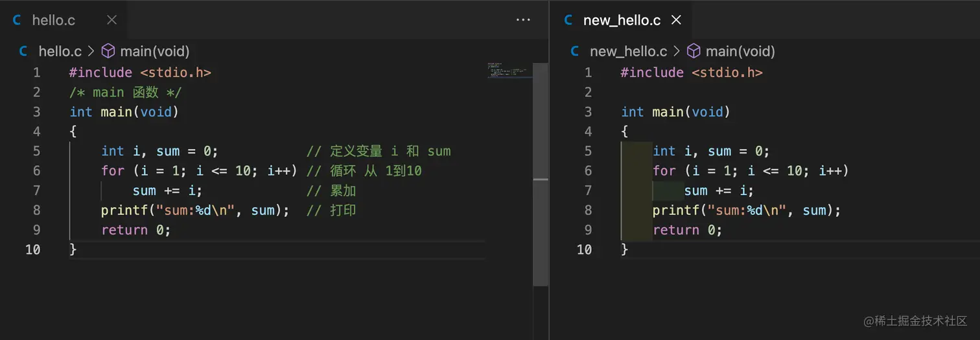Close the new_hello.c tab

[x=676, y=20]
